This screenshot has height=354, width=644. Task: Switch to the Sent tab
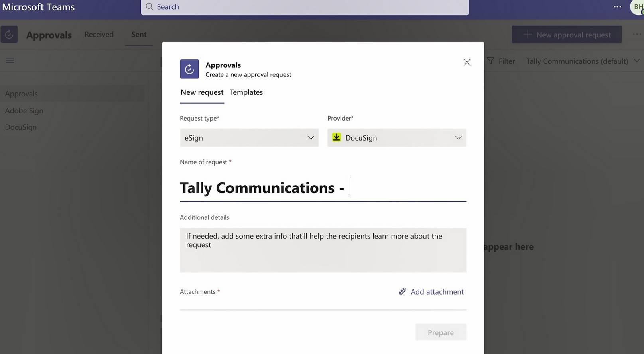coord(139,35)
